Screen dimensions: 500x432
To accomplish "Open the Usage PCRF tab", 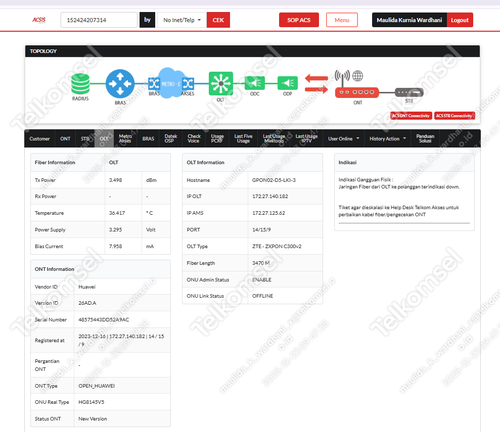I will (x=217, y=139).
